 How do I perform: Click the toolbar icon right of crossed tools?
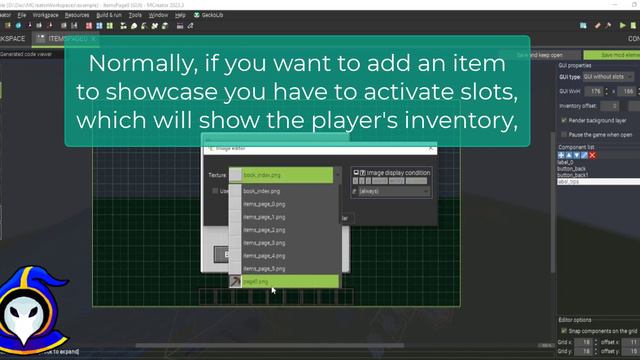point(165,26)
